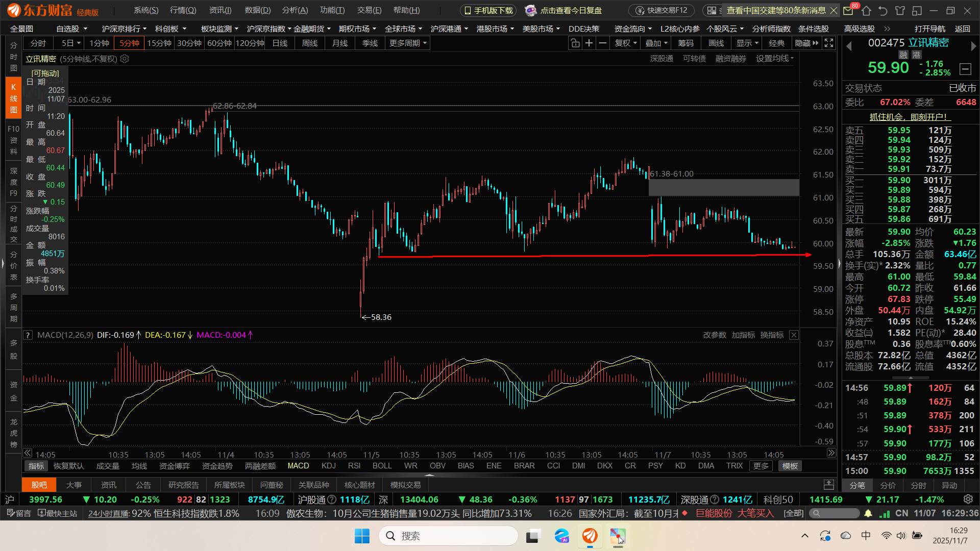Image resolution: width=980 pixels, height=551 pixels.
Task: Open the 分析(A) menu
Action: (x=295, y=10)
